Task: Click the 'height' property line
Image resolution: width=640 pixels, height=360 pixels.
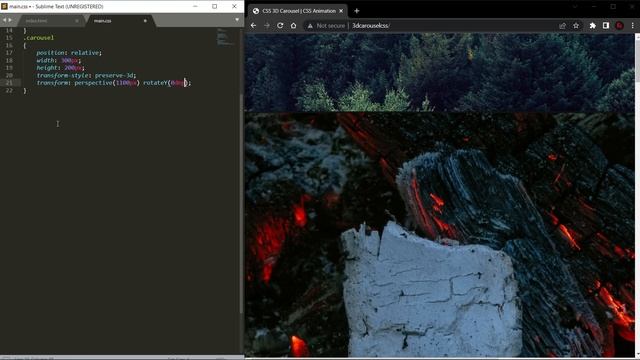Action: point(60,68)
